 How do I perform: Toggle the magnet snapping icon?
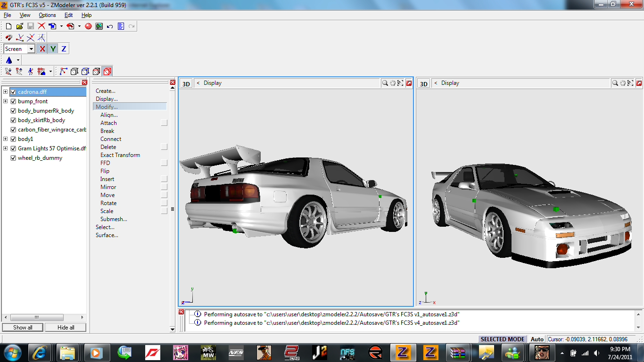[8, 37]
